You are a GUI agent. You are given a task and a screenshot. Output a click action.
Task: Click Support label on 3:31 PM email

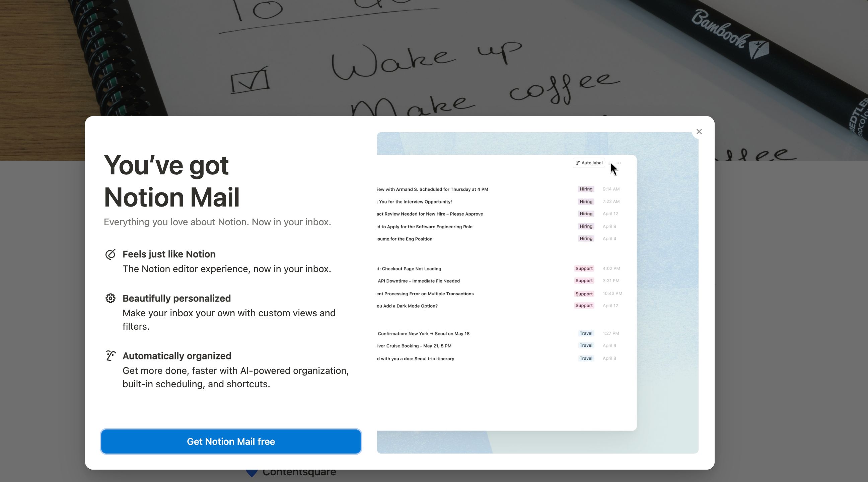pos(584,280)
